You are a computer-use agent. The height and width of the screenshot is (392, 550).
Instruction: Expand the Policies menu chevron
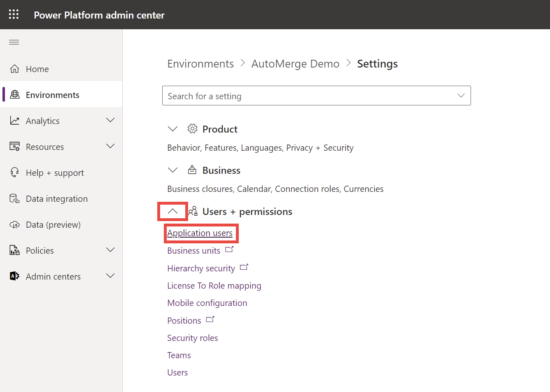click(x=110, y=250)
